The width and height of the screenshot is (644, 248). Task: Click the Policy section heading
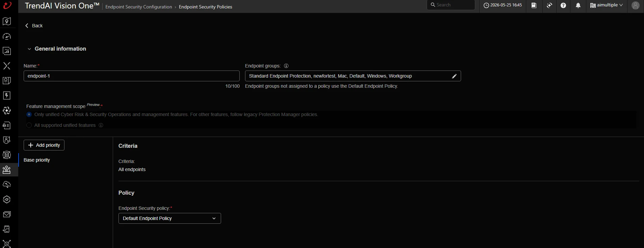(x=126, y=193)
